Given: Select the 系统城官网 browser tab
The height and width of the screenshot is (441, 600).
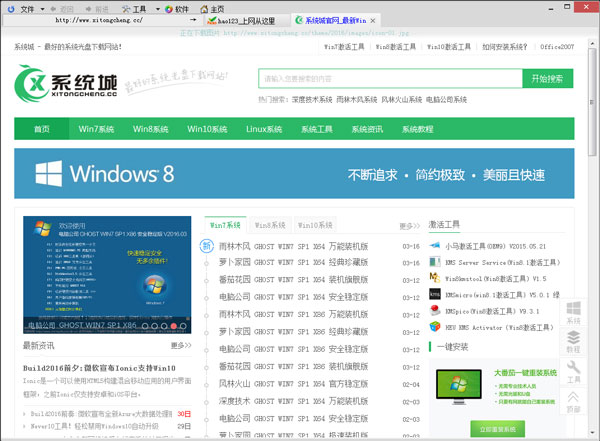Looking at the screenshot, I should (335, 20).
